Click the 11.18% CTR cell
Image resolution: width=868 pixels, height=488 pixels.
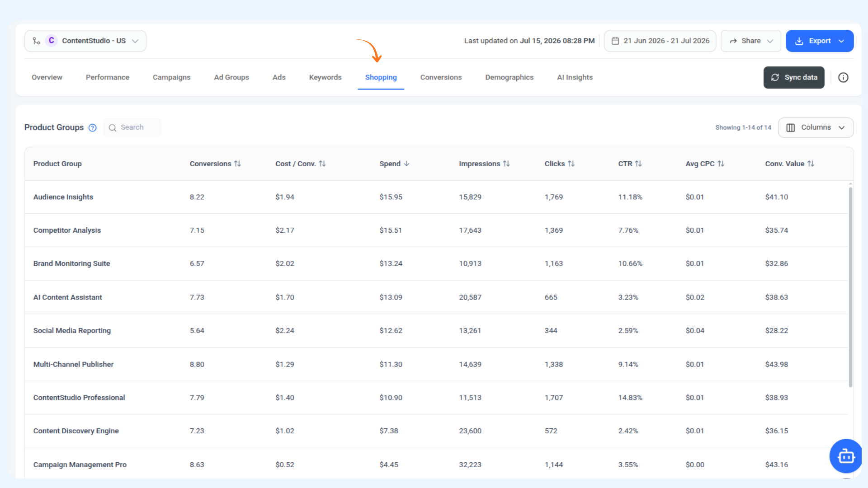pos(630,197)
